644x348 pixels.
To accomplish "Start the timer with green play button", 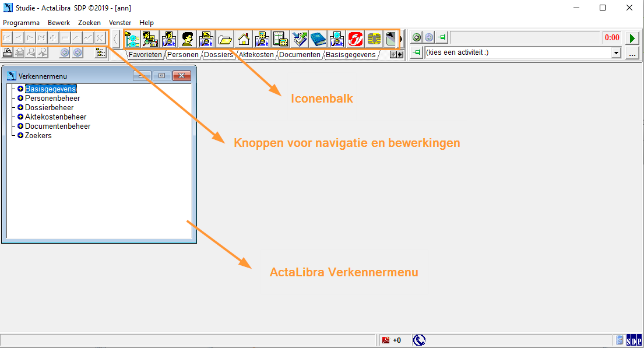I will [632, 38].
